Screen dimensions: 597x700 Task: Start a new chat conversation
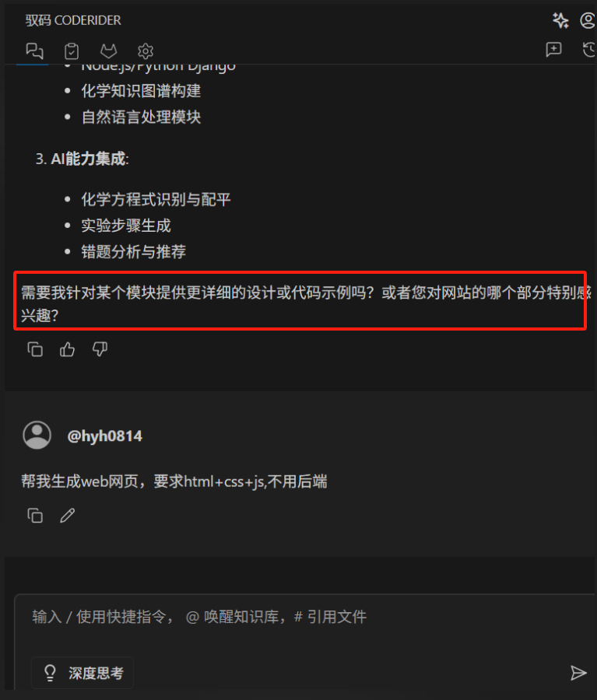[x=553, y=49]
